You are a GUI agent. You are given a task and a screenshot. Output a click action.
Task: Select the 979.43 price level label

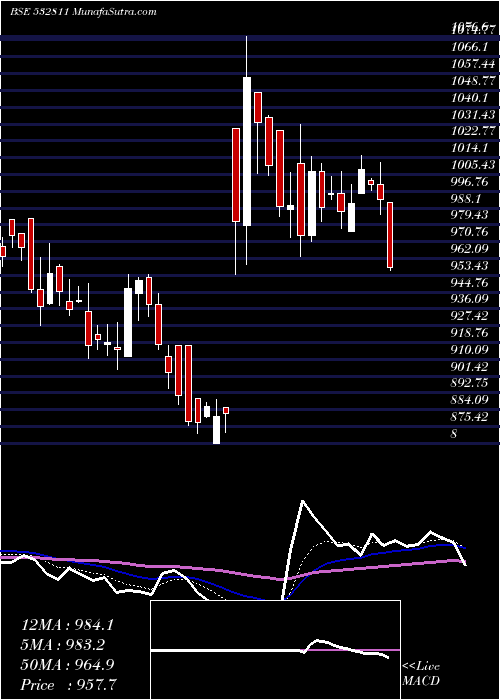470,215
